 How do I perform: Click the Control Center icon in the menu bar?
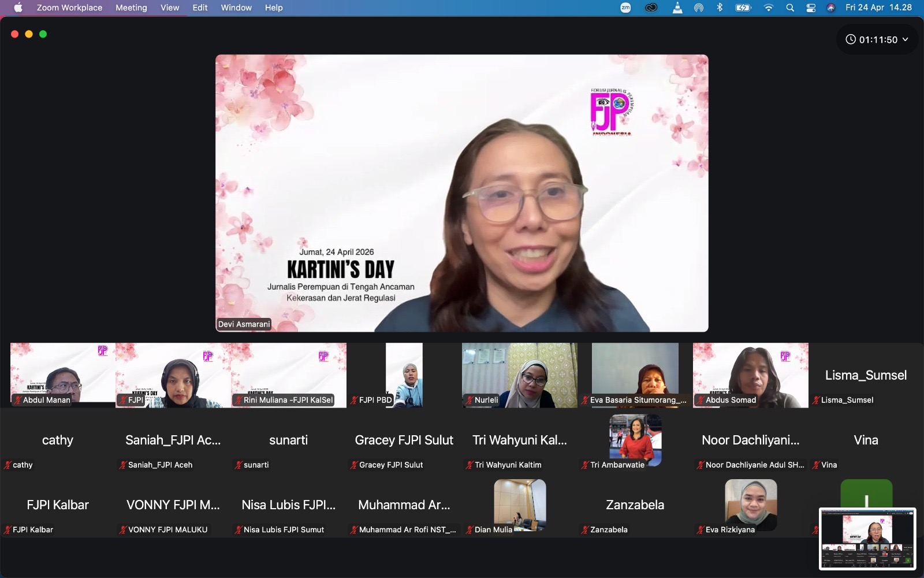point(811,8)
